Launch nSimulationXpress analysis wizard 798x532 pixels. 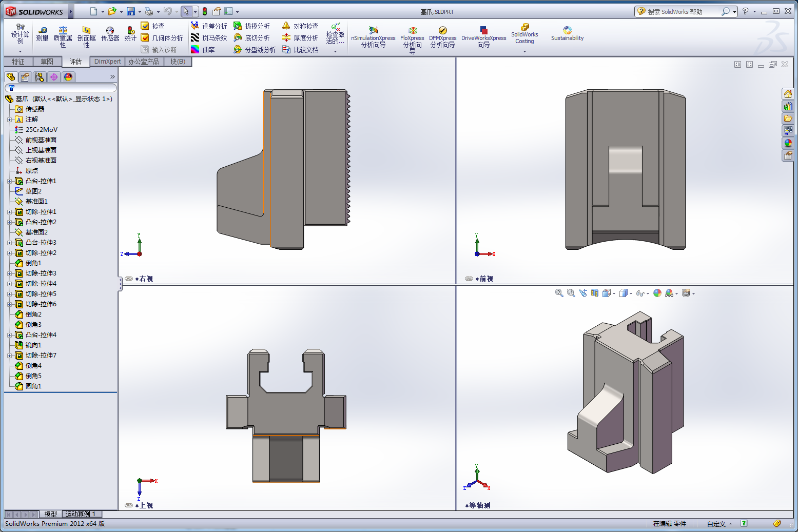(x=373, y=37)
